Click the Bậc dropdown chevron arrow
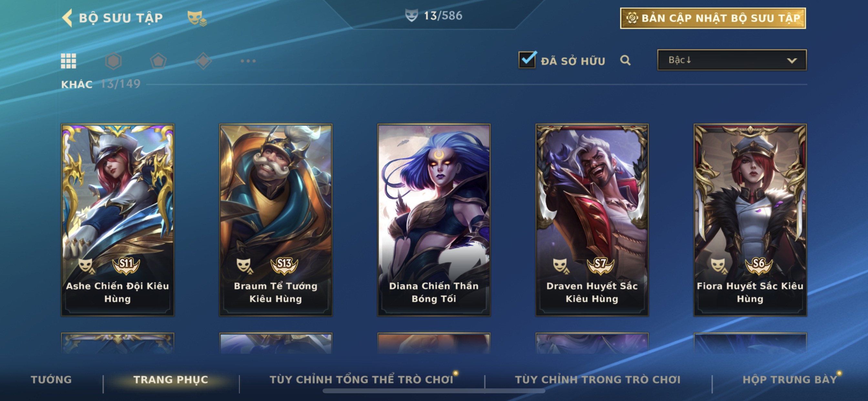868x401 pixels. (792, 61)
